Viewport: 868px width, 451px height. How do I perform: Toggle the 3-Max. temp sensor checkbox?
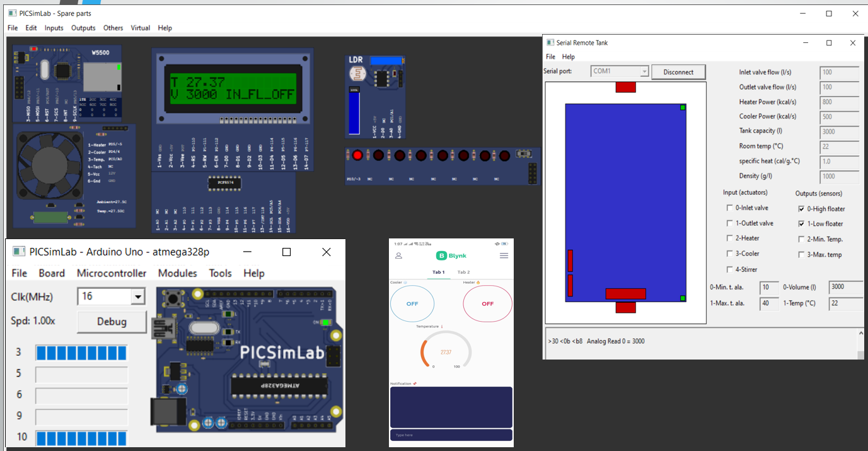(x=801, y=255)
